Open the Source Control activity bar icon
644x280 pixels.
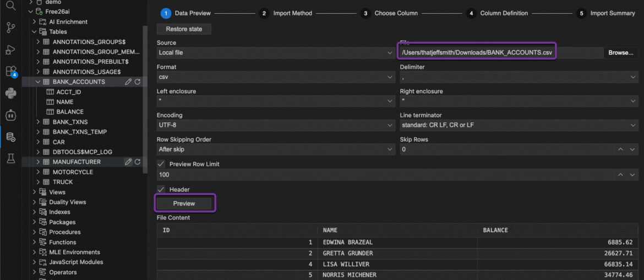[x=10, y=28]
